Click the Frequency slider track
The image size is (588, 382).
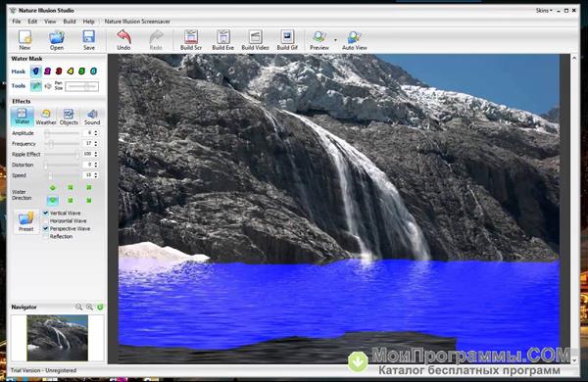point(62,144)
